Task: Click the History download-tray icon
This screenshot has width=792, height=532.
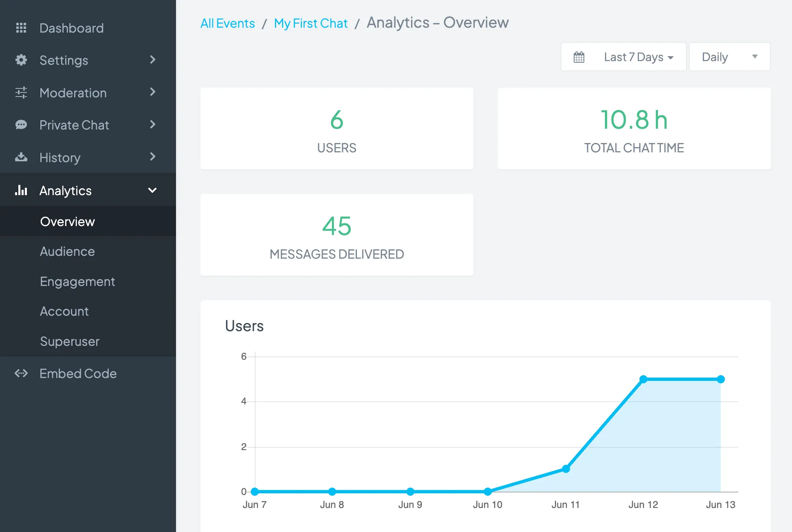Action: pyautogui.click(x=21, y=157)
